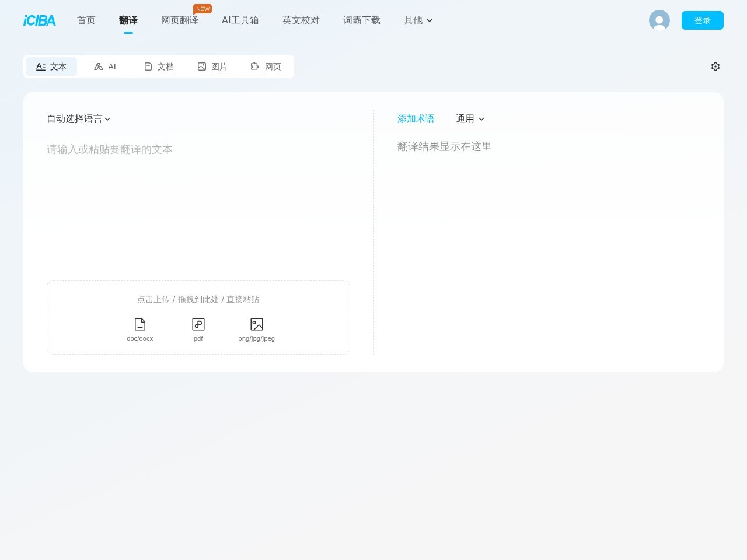The width and height of the screenshot is (747, 560).
Task: Open the 通用 domain dropdown
Action: 470,119
